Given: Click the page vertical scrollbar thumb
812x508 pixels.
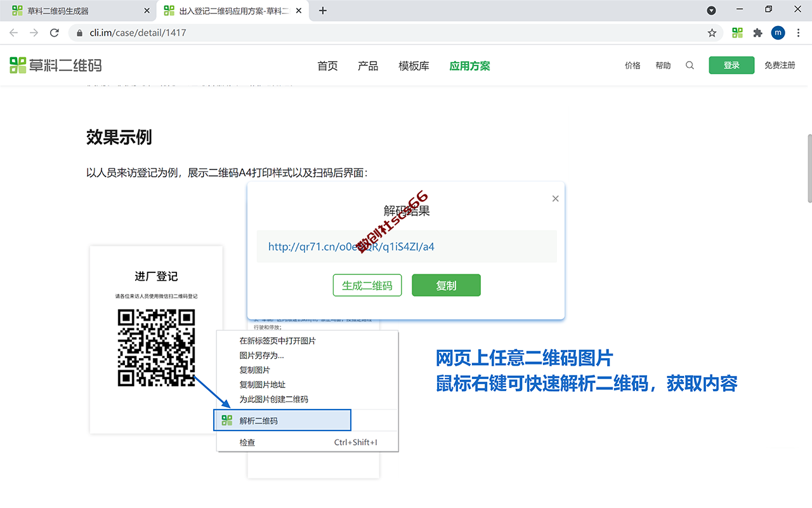Looking at the screenshot, I should (809, 168).
